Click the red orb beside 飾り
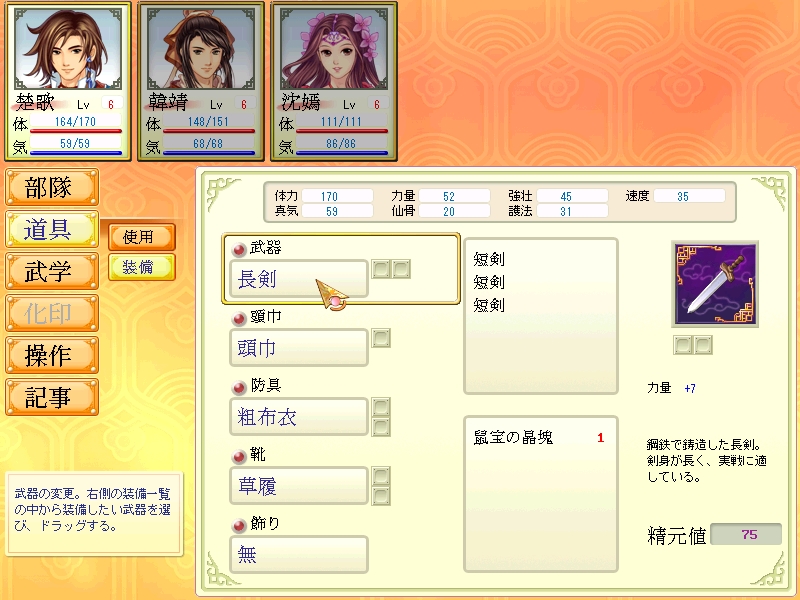 [239, 526]
